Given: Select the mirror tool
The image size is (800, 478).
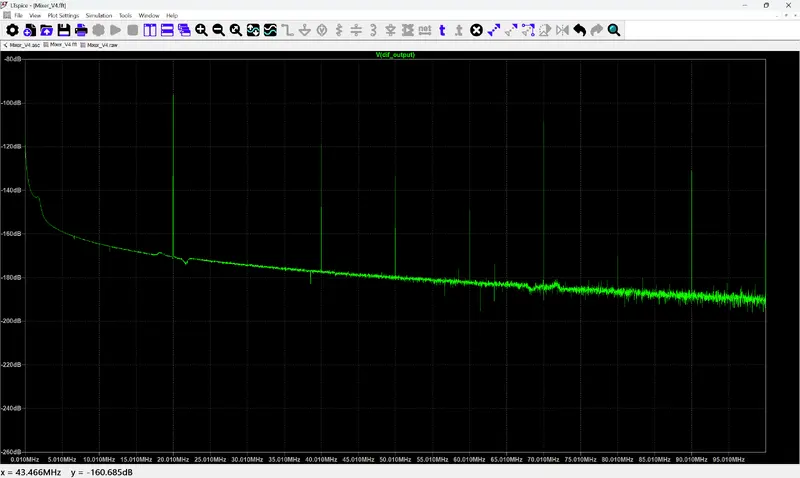Looking at the screenshot, I should 562,30.
